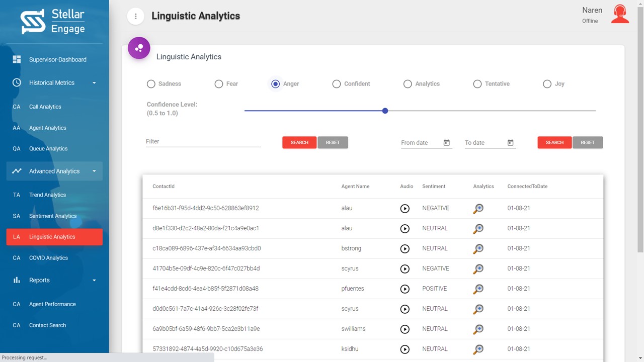Select the Confident radio button
Image resolution: width=644 pixels, height=362 pixels.
click(337, 84)
